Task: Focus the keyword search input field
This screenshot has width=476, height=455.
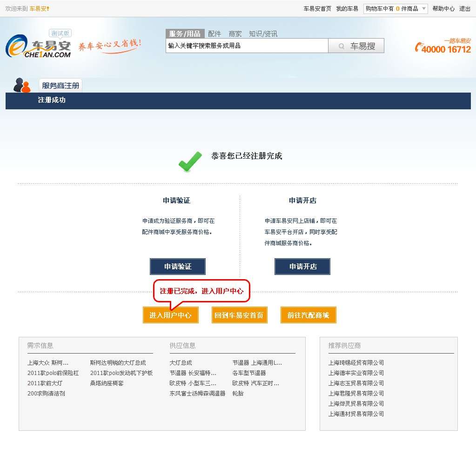Action: click(247, 46)
